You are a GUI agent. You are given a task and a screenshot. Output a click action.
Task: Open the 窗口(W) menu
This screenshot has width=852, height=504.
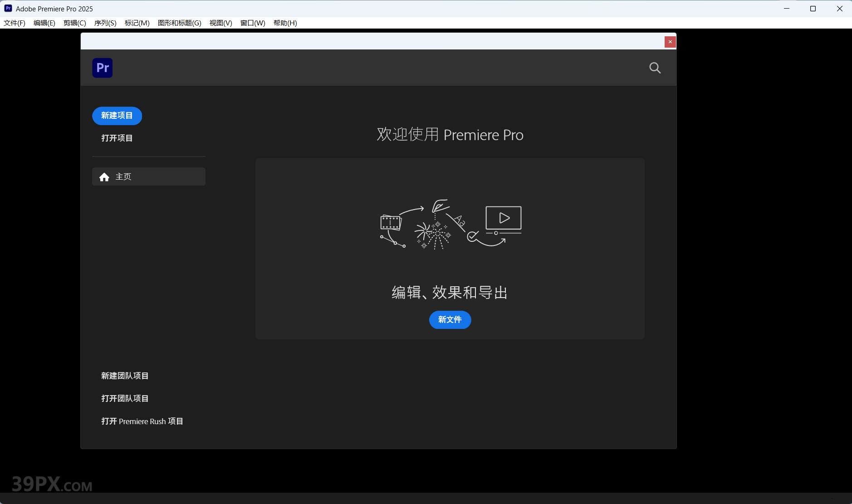(253, 23)
